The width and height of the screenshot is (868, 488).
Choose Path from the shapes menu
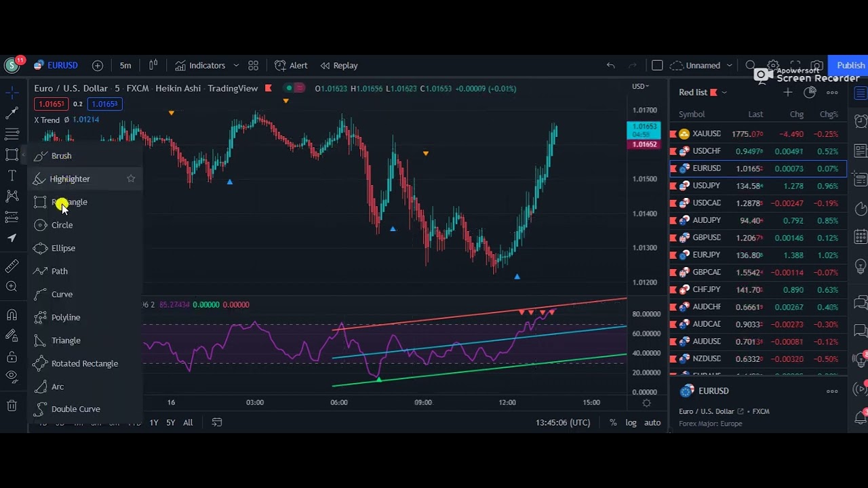[x=85, y=271]
